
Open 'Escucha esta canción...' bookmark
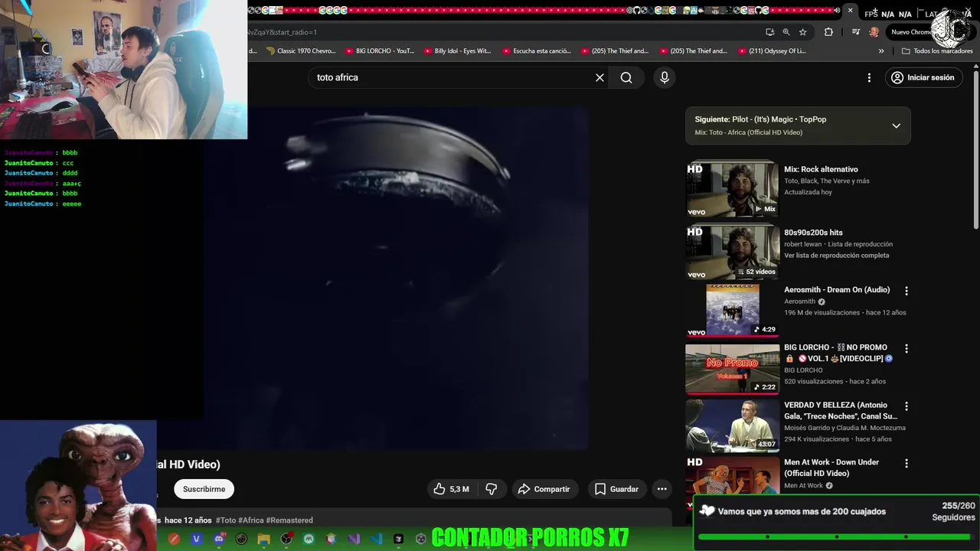[537, 51]
